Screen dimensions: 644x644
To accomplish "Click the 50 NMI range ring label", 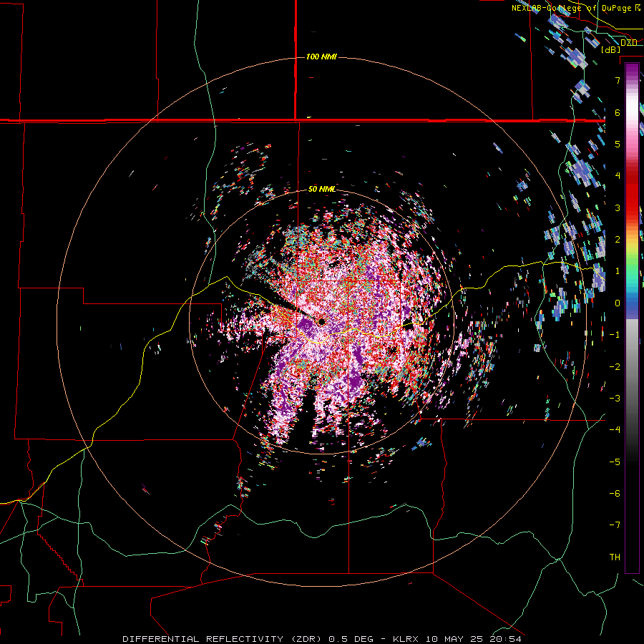I will click(x=321, y=190).
